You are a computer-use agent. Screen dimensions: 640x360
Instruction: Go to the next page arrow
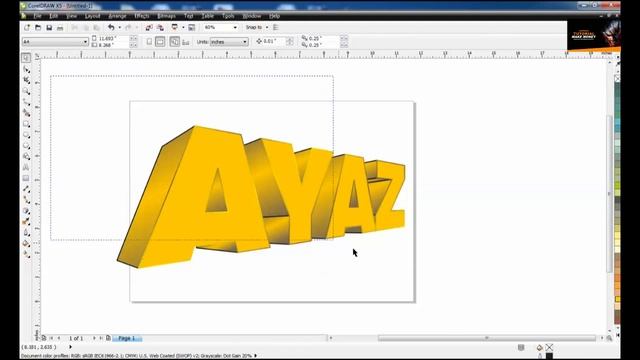point(94,338)
